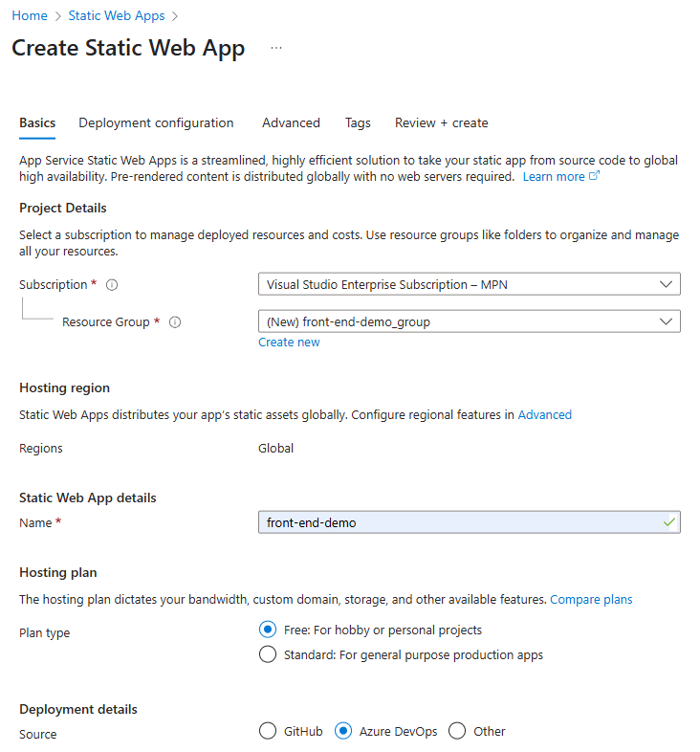Open the Advanced tab

click(291, 123)
